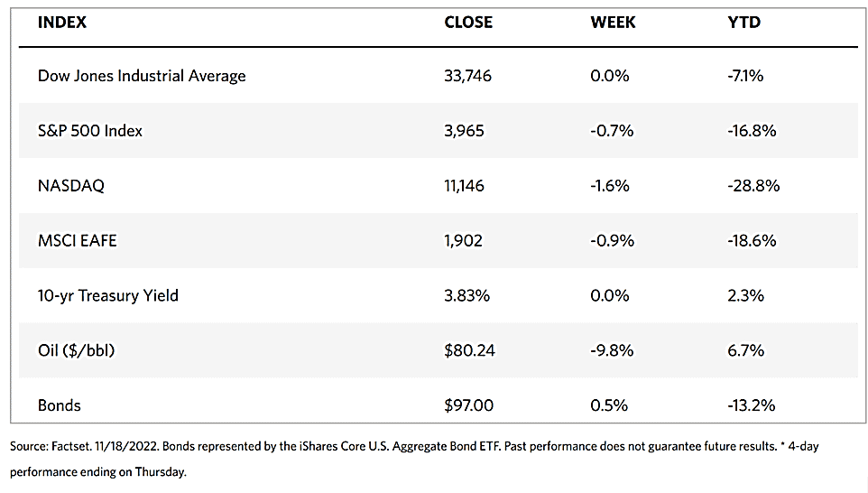Click the Oil ($/bbl) row label

pos(79,350)
